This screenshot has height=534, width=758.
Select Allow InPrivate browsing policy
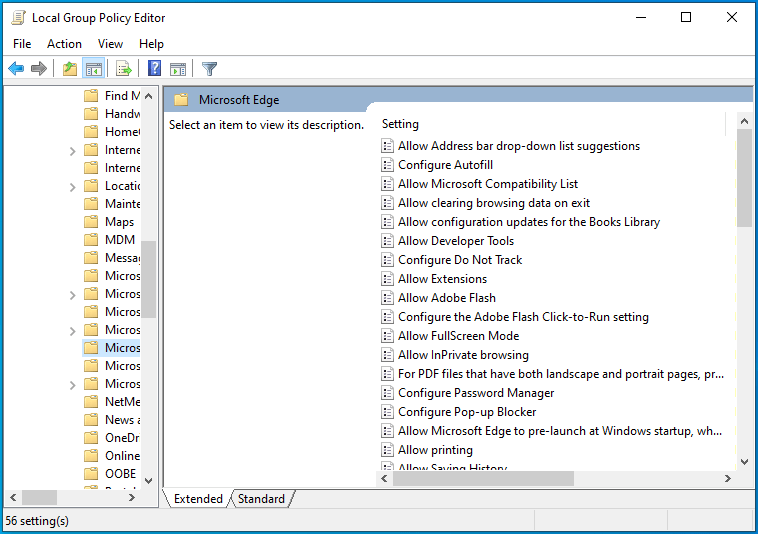pos(463,355)
